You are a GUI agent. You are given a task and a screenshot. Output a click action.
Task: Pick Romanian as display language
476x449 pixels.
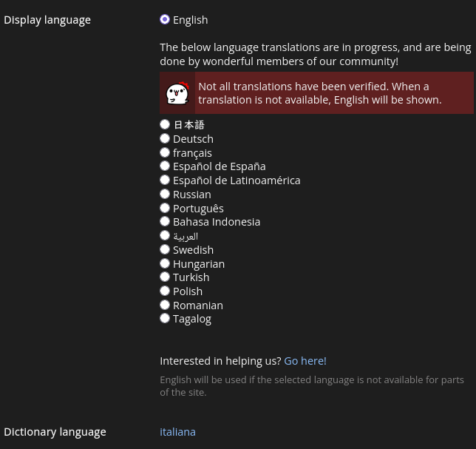click(165, 305)
